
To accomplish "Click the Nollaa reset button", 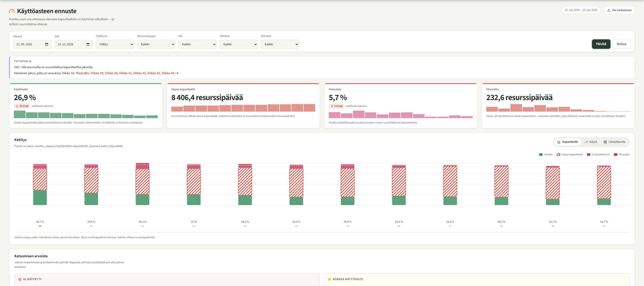I will pos(621,44).
